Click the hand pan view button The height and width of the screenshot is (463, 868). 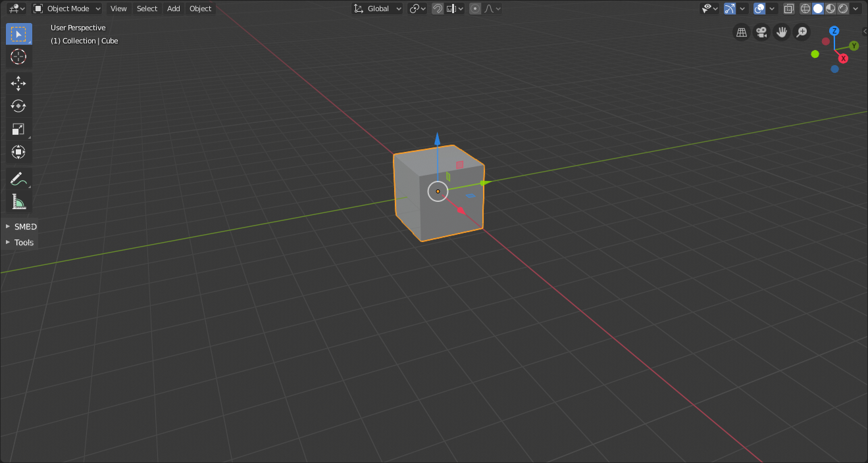tap(782, 32)
